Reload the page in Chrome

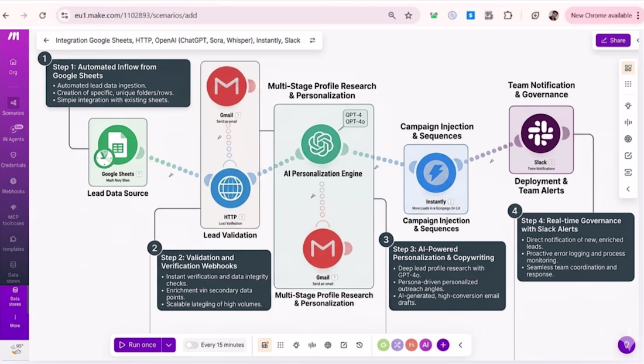pyautogui.click(x=42, y=16)
